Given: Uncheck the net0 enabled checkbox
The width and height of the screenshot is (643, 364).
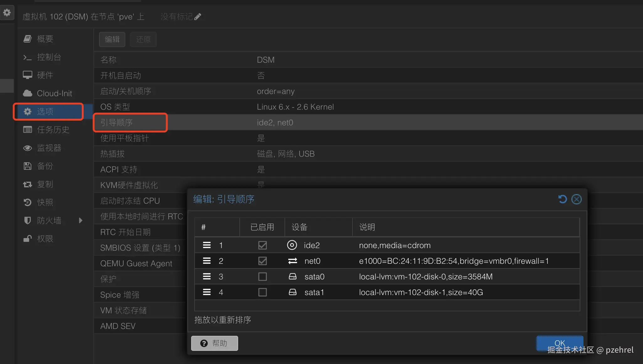Looking at the screenshot, I should (262, 261).
